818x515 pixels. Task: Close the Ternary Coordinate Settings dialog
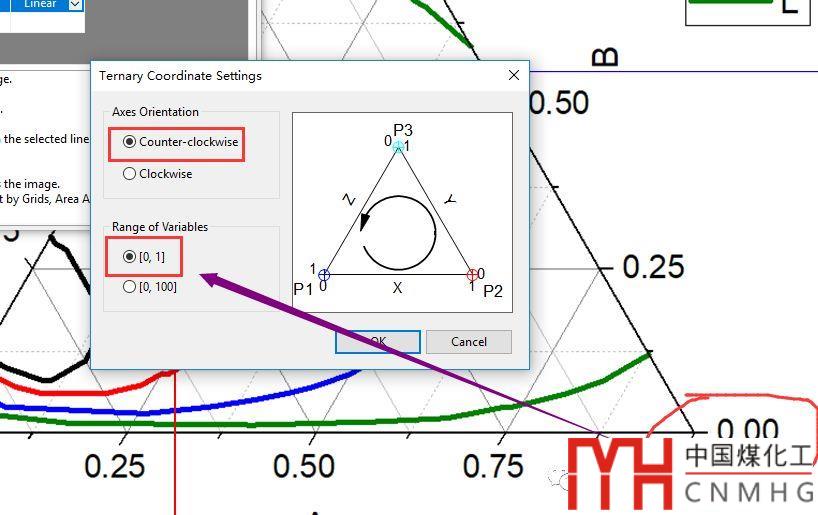coord(514,75)
